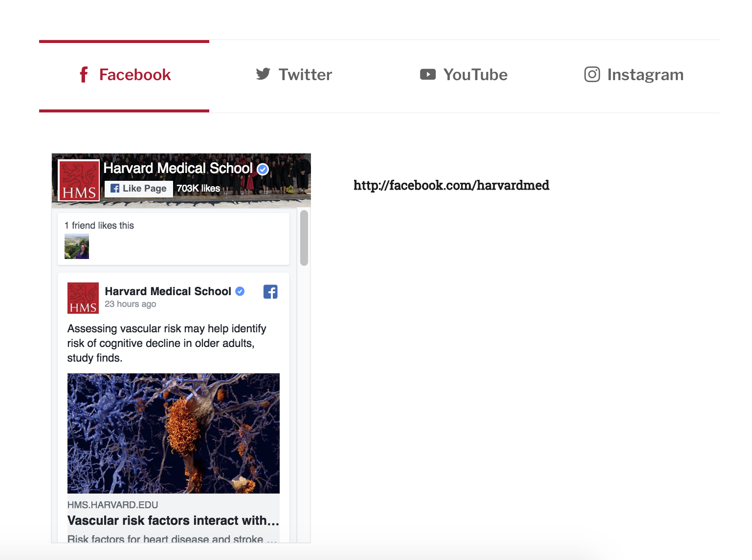
Task: Open the facebook.com/harvardmed URL link
Action: pyautogui.click(x=451, y=185)
